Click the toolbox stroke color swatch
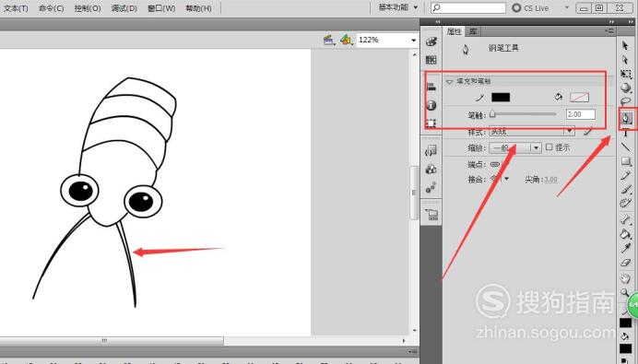This screenshot has width=638, height=364. tap(625, 323)
